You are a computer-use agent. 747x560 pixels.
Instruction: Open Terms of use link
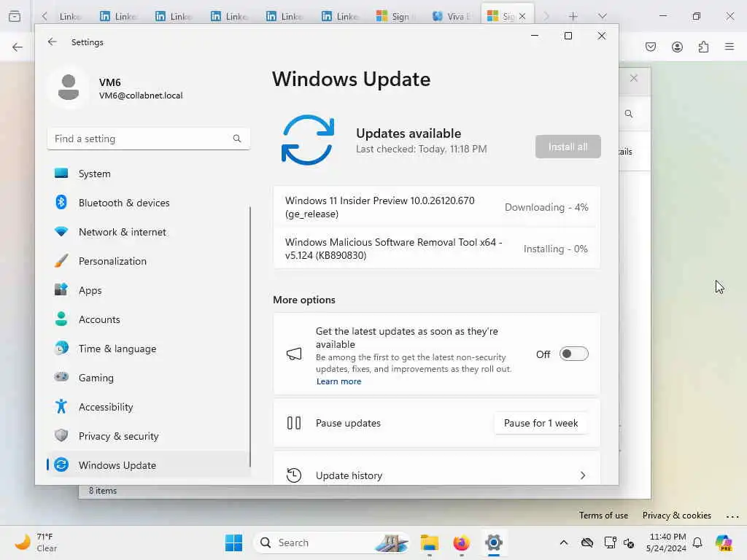tap(603, 516)
